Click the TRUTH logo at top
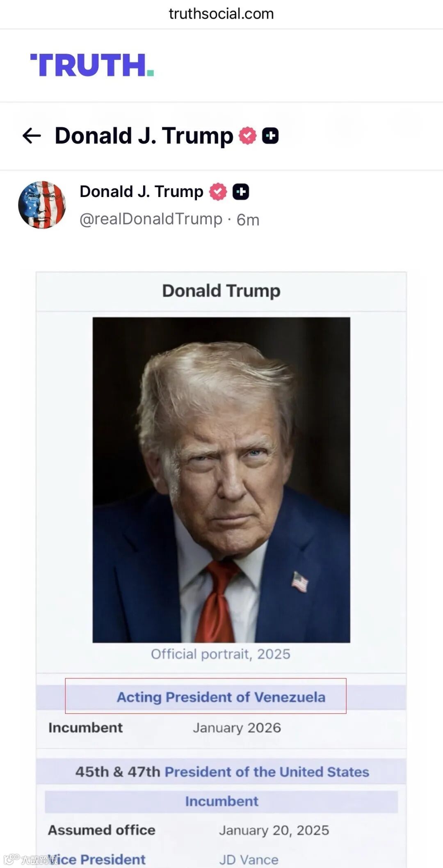The image size is (443, 868). pyautogui.click(x=92, y=65)
